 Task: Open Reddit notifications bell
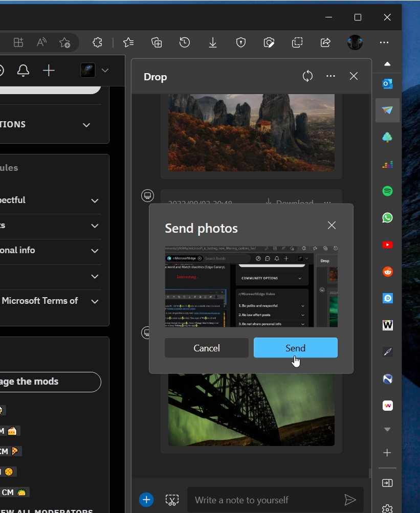point(23,71)
